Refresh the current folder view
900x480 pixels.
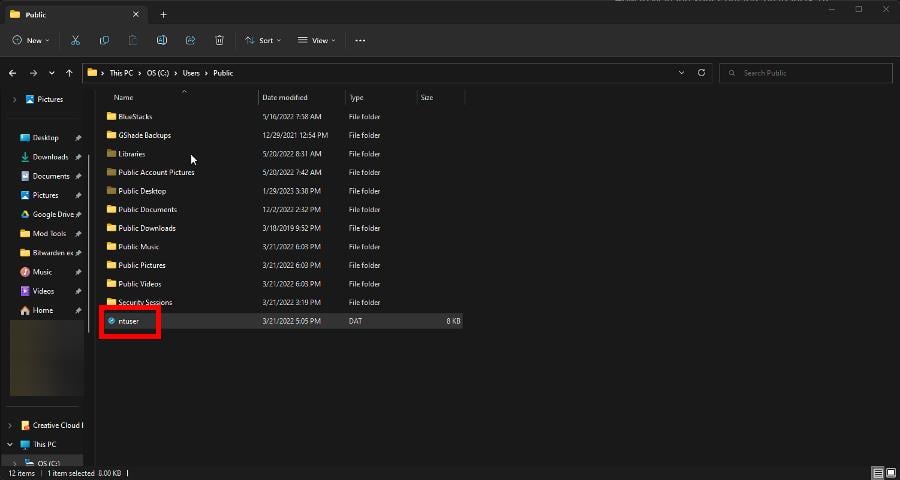[701, 73]
